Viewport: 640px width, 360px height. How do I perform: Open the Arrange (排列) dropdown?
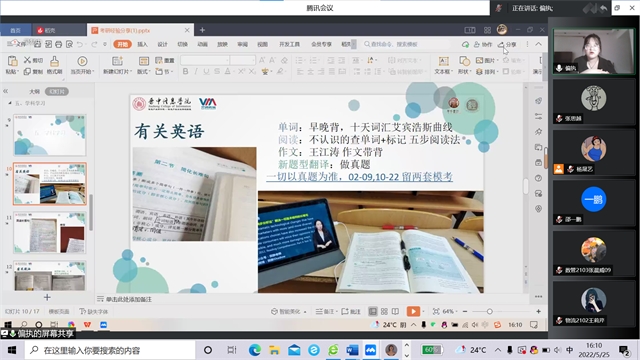[487, 71]
